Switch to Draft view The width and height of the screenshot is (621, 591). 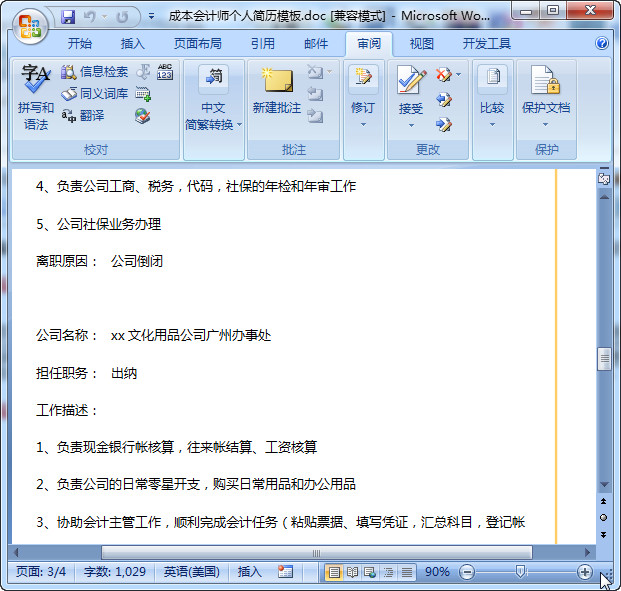pos(407,572)
